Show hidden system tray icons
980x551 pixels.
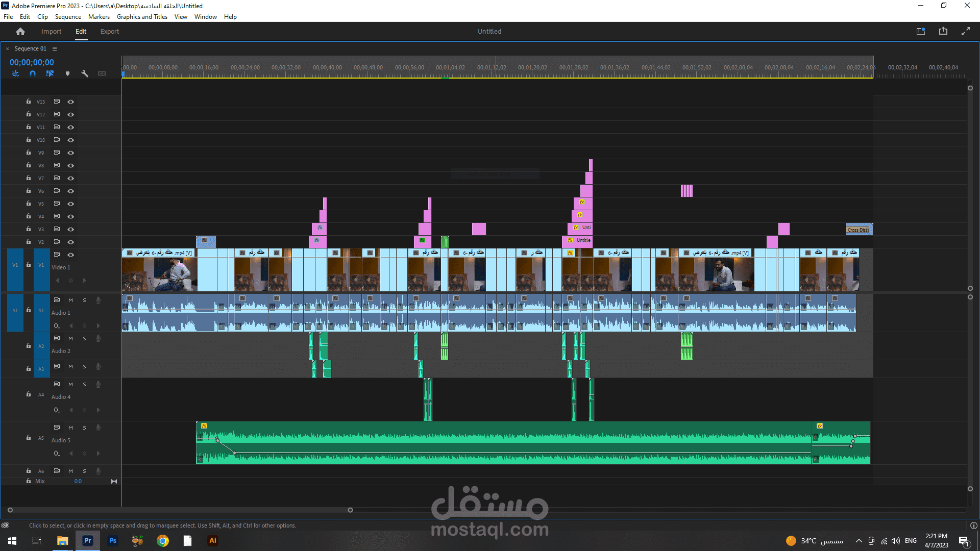click(x=859, y=541)
